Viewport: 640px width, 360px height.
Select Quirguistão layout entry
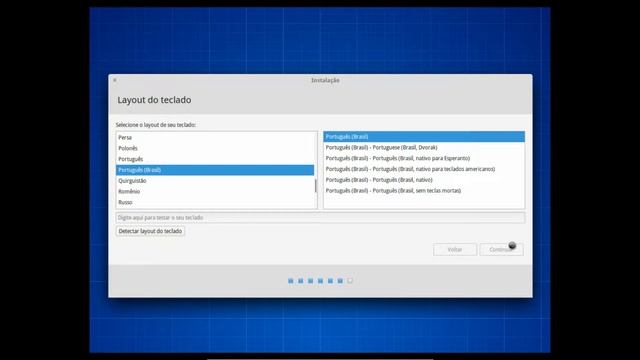click(x=215, y=181)
